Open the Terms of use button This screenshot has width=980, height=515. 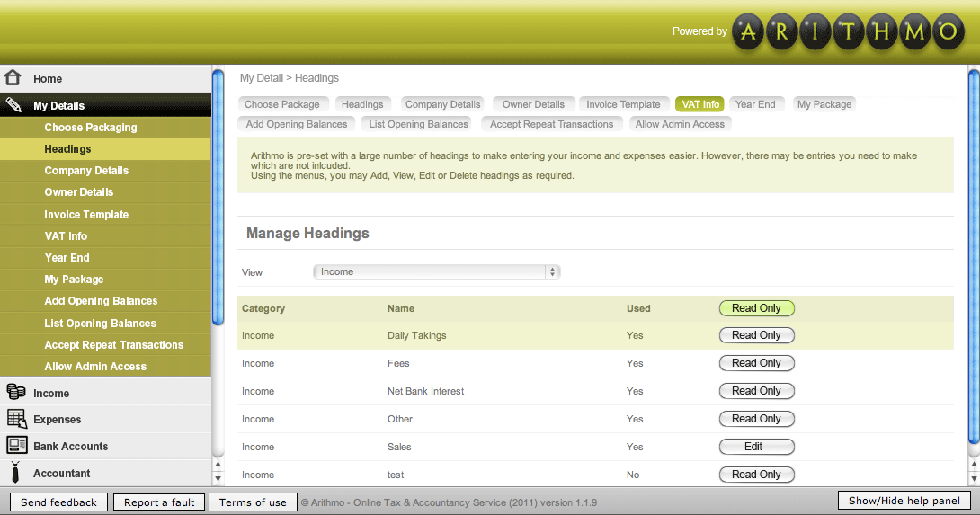[253, 502]
